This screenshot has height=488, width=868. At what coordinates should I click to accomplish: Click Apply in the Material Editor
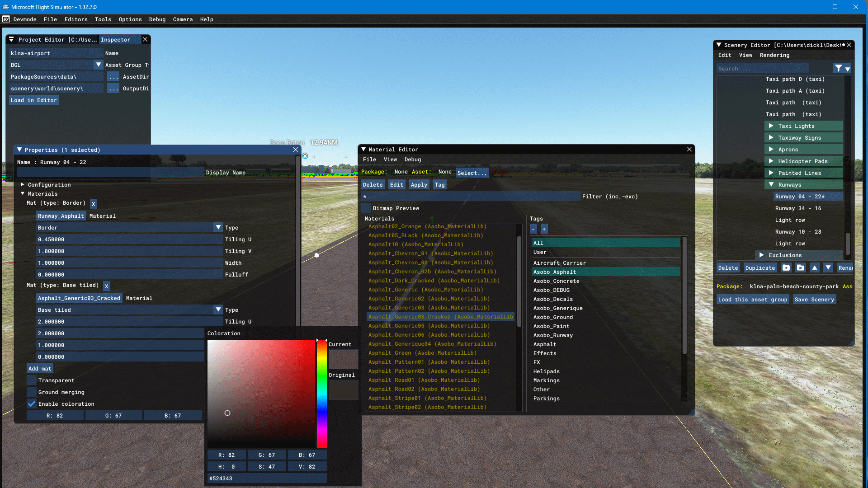click(x=419, y=184)
